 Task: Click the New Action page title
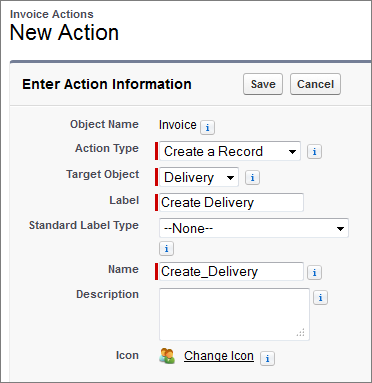click(x=64, y=33)
